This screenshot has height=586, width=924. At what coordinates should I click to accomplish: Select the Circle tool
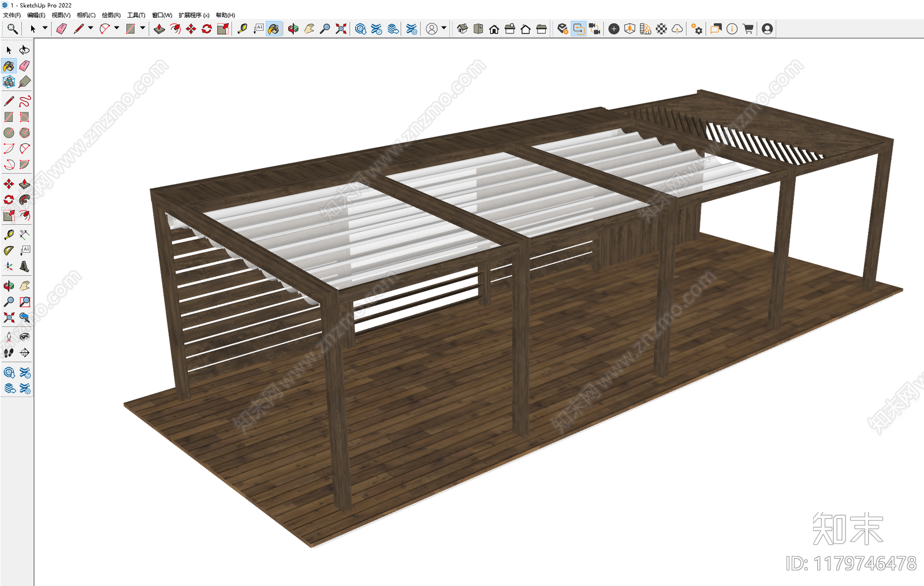9,133
